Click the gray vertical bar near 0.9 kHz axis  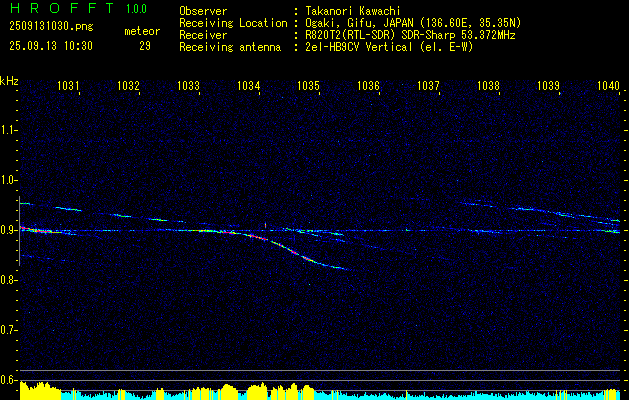(19, 231)
